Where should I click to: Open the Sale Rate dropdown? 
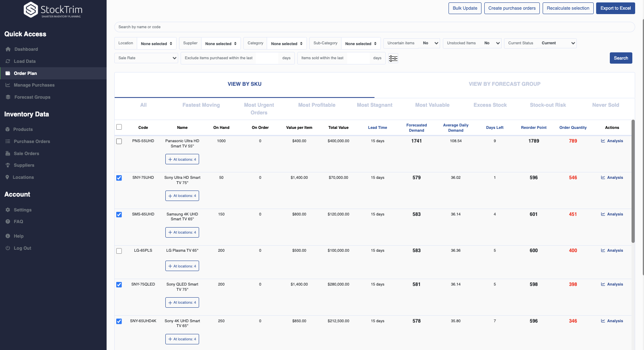[146, 58]
